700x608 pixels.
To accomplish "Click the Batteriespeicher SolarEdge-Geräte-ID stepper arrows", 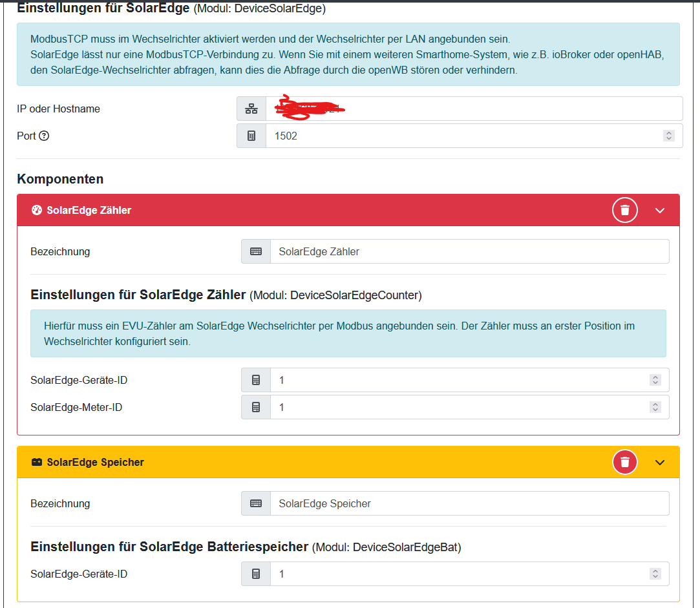I will pyautogui.click(x=655, y=574).
